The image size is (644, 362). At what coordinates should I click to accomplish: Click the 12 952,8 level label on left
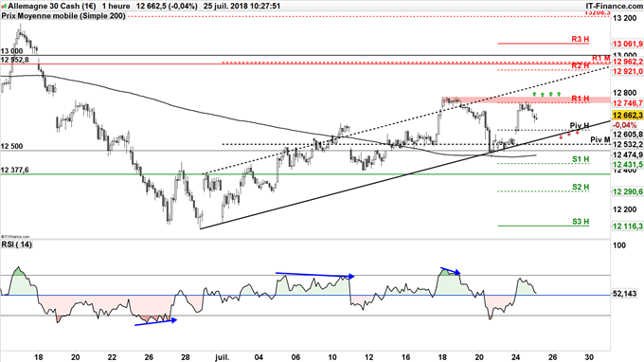point(15,60)
